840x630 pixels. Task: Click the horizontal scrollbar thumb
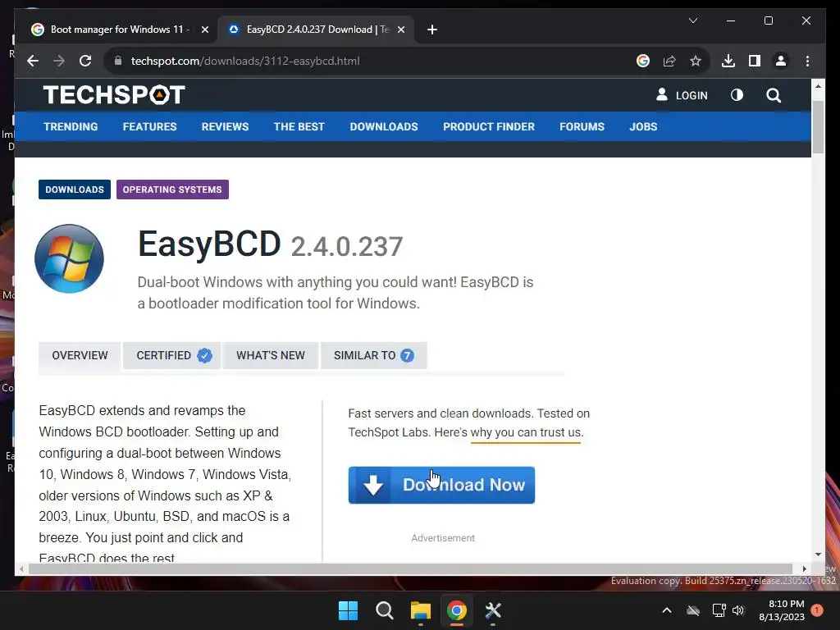point(410,569)
